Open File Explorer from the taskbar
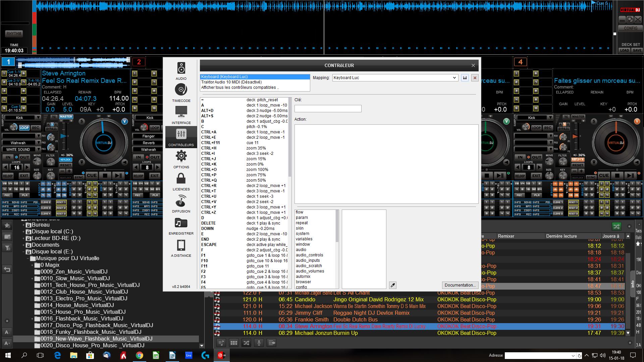The width and height of the screenshot is (644, 362). [74, 355]
